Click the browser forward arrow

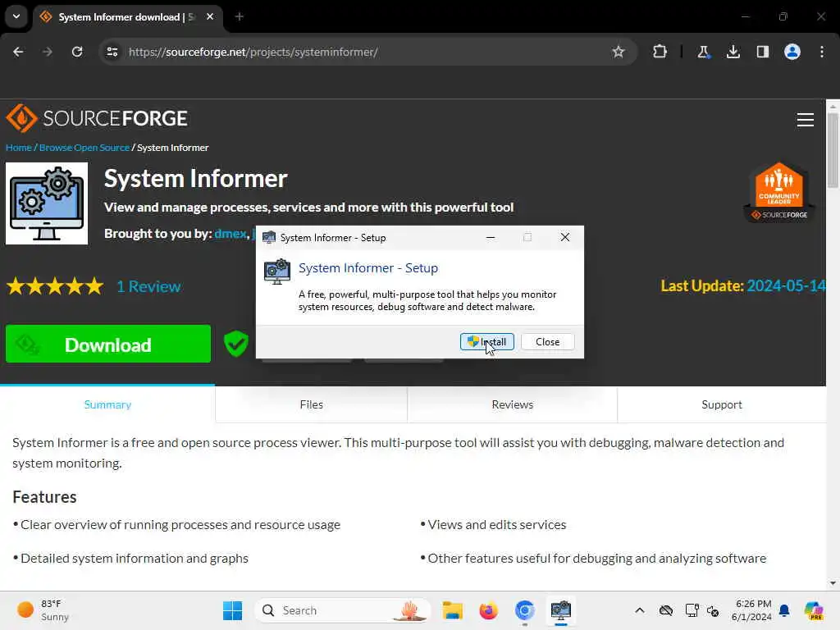(x=48, y=52)
